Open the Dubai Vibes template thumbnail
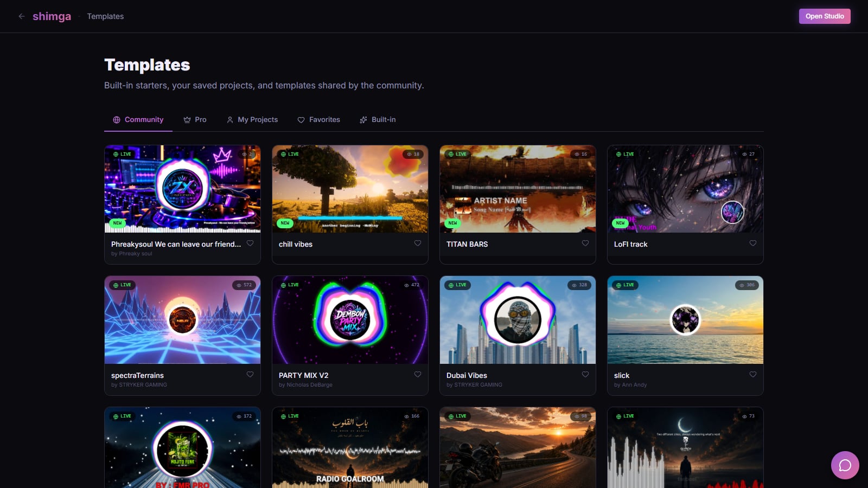This screenshot has width=868, height=488. click(518, 320)
